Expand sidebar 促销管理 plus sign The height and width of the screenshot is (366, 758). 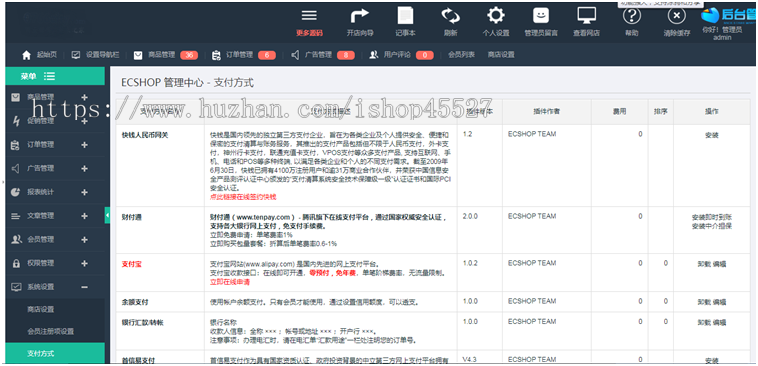[84, 121]
